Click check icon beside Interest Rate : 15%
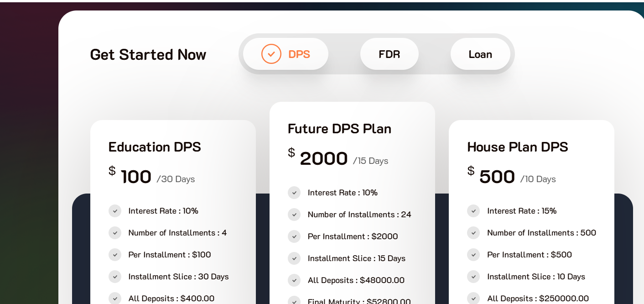Image resolution: width=644 pixels, height=304 pixels. click(x=473, y=211)
